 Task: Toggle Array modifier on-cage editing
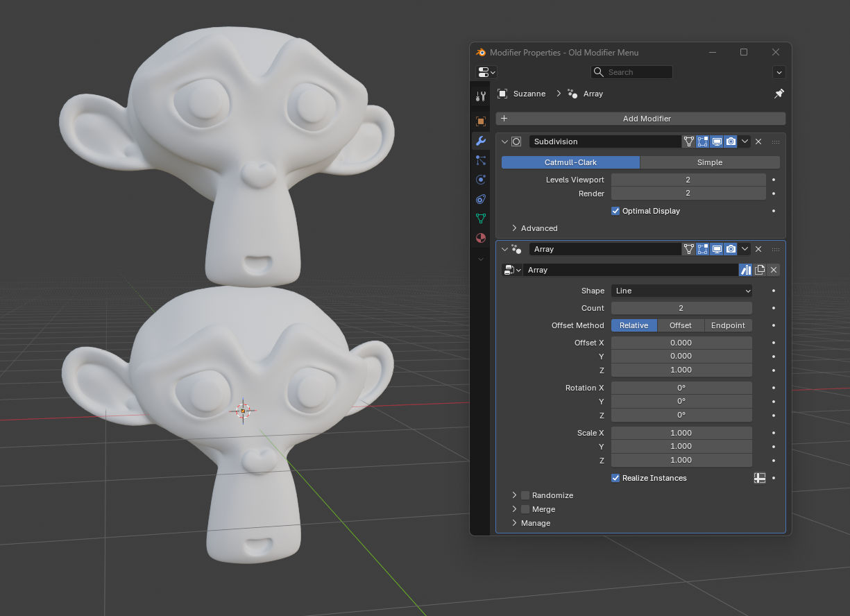[688, 249]
